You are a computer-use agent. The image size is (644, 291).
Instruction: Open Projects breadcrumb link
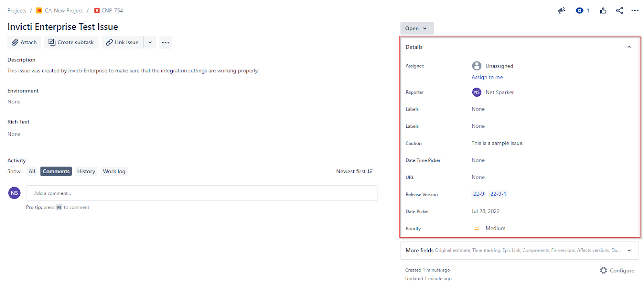click(x=17, y=10)
